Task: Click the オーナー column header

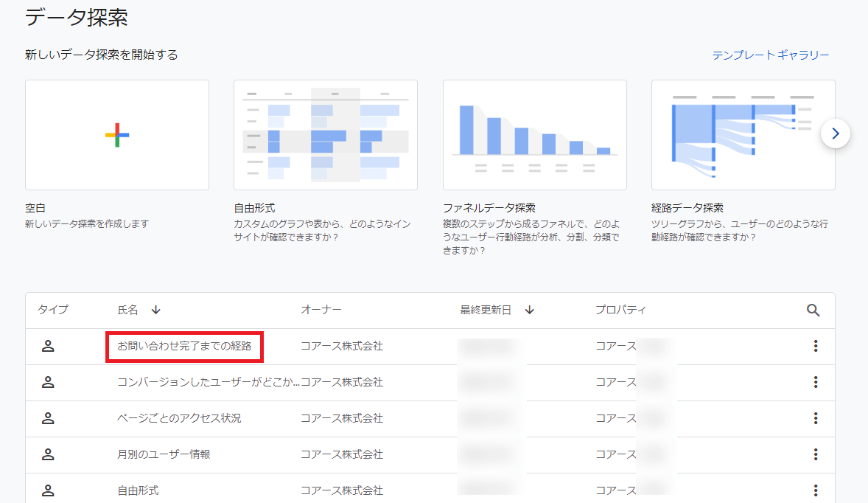Action: 321,311
